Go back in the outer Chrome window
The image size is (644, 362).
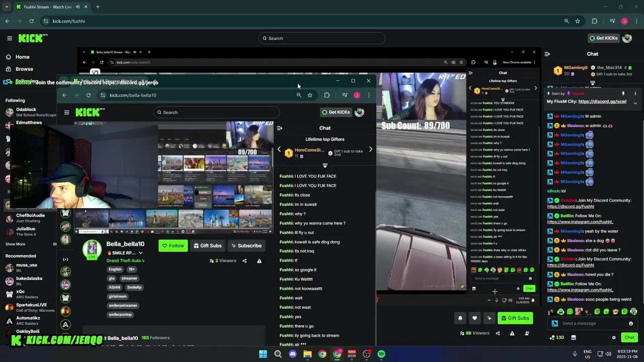coord(7,21)
